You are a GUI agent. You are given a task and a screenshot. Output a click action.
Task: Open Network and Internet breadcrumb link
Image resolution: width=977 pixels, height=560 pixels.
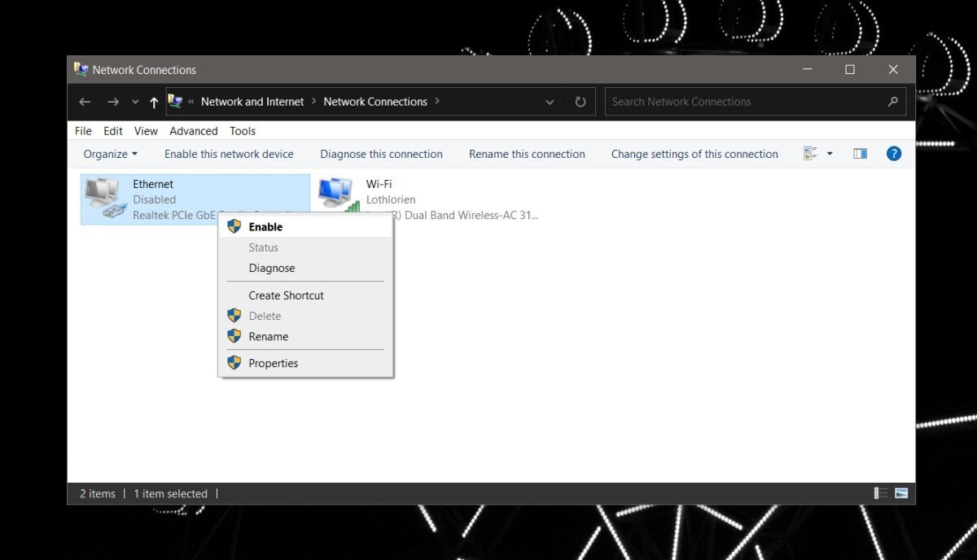252,101
